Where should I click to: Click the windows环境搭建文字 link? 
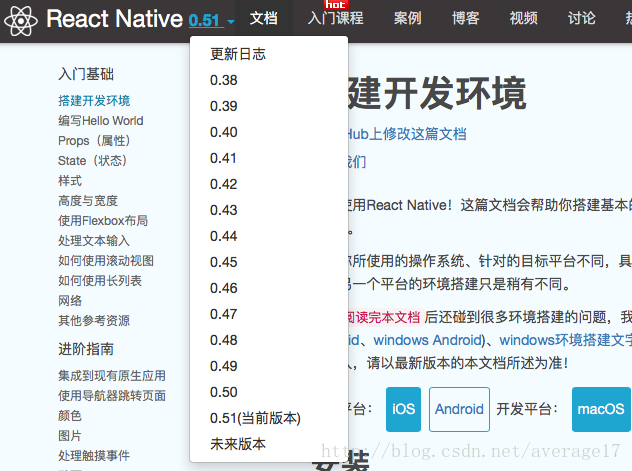tap(565, 340)
